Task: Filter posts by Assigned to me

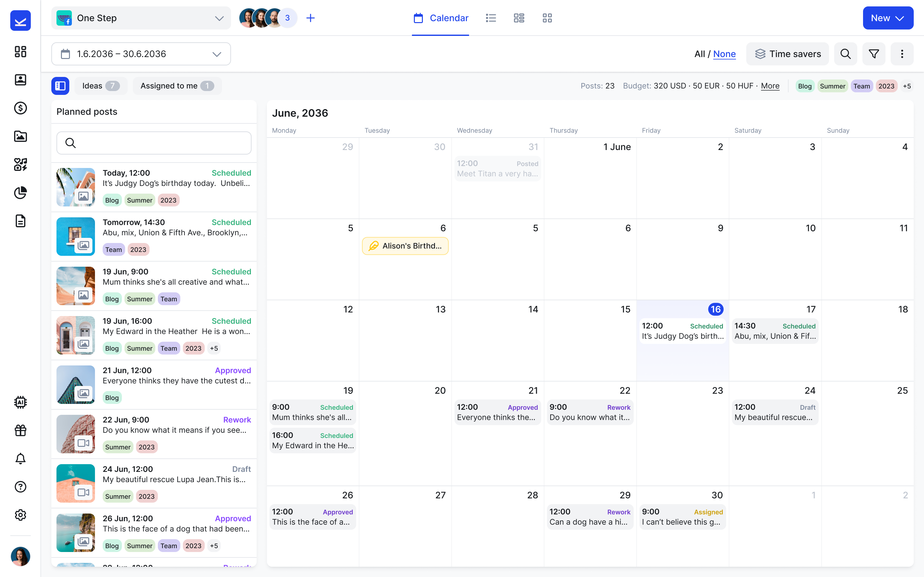Action: (177, 86)
